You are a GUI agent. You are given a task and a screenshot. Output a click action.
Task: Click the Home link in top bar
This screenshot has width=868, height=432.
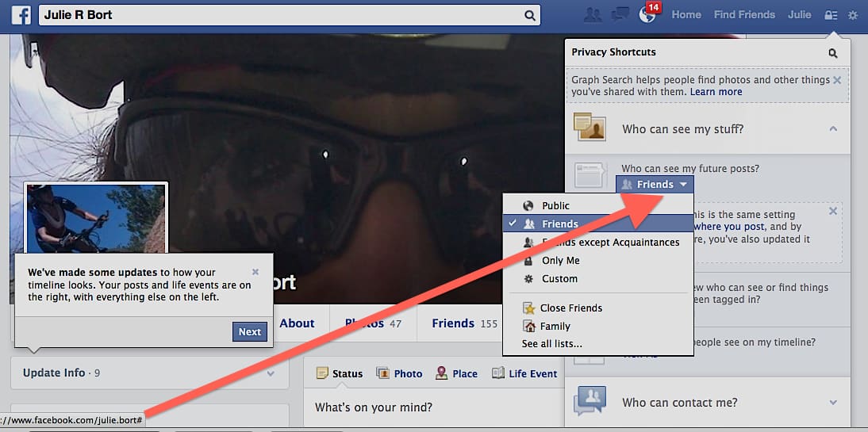pos(686,15)
